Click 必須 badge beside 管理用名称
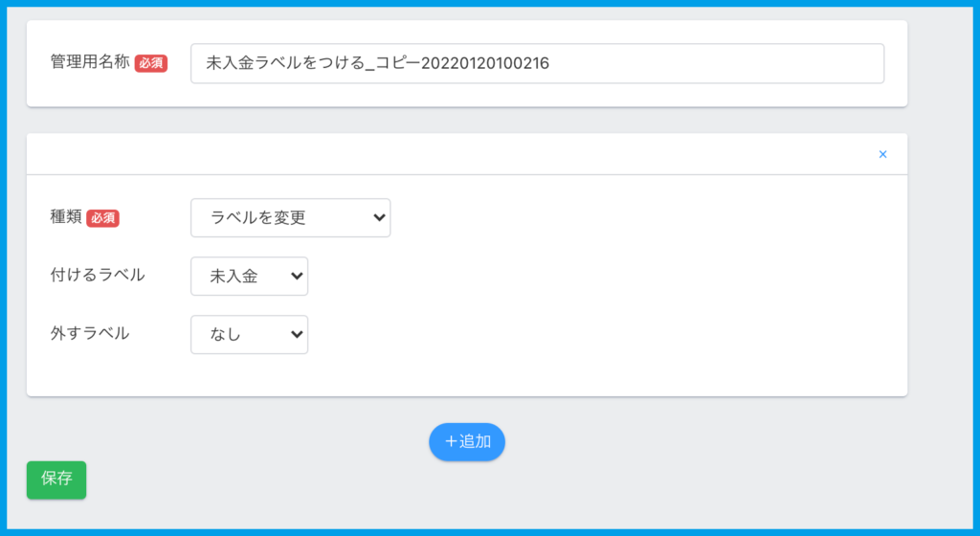 pyautogui.click(x=151, y=64)
